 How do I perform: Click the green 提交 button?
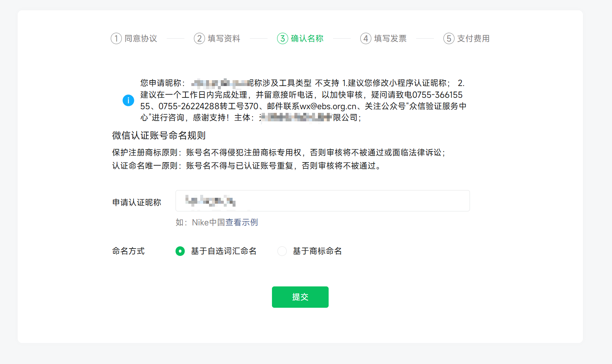(x=300, y=297)
